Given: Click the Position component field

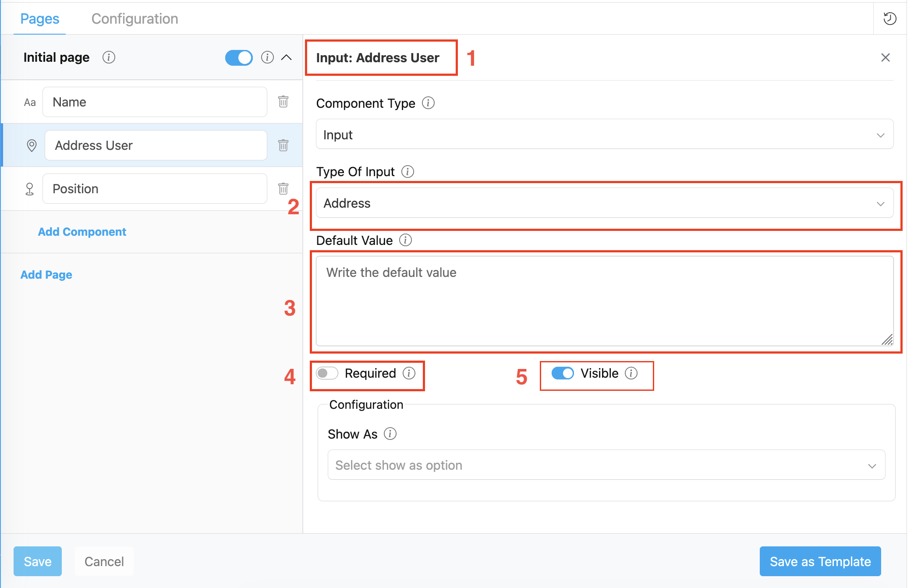Looking at the screenshot, I should (x=155, y=188).
